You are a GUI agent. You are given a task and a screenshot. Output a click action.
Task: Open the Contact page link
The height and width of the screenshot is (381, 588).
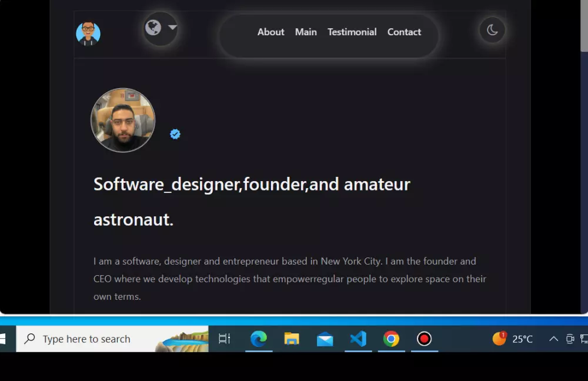404,32
